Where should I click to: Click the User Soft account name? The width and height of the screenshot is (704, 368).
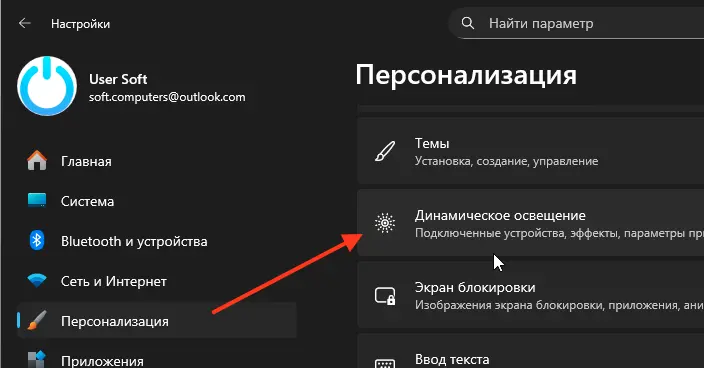(118, 79)
